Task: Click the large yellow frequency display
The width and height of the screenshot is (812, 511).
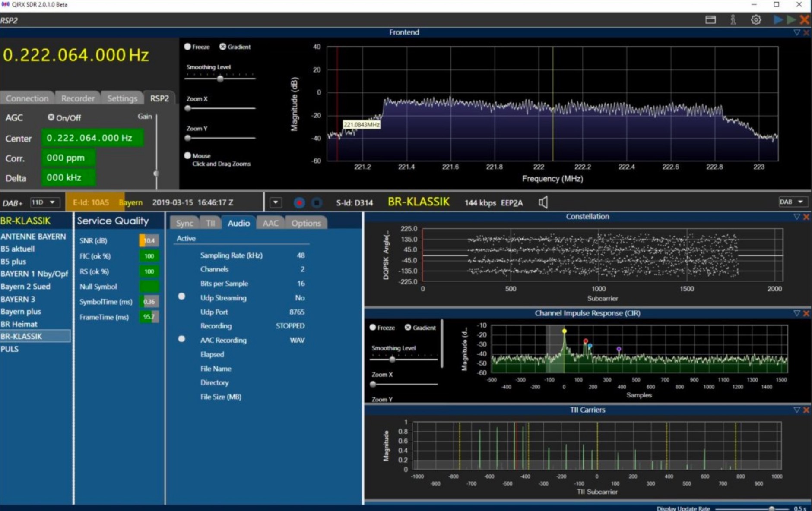Action: coord(76,55)
